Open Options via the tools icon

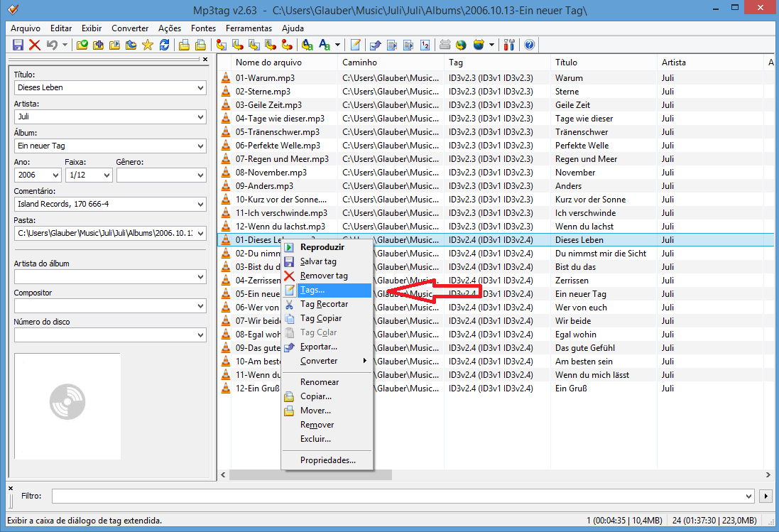click(x=508, y=45)
